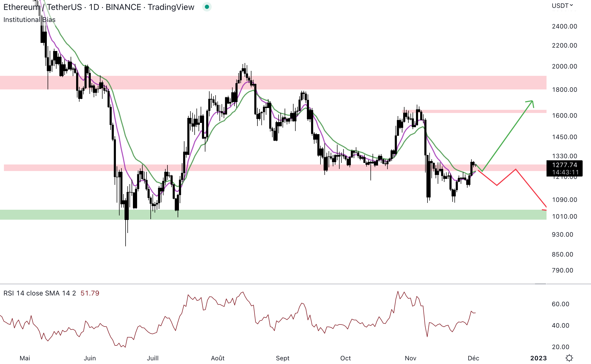Click the current price label 1277.74

[x=564, y=165]
